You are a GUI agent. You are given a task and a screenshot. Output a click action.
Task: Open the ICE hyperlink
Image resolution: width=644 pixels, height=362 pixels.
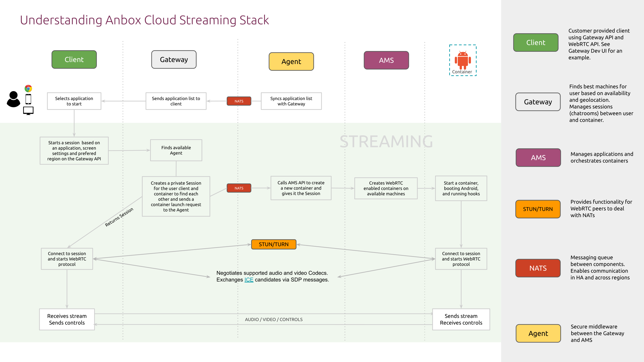pyautogui.click(x=249, y=280)
